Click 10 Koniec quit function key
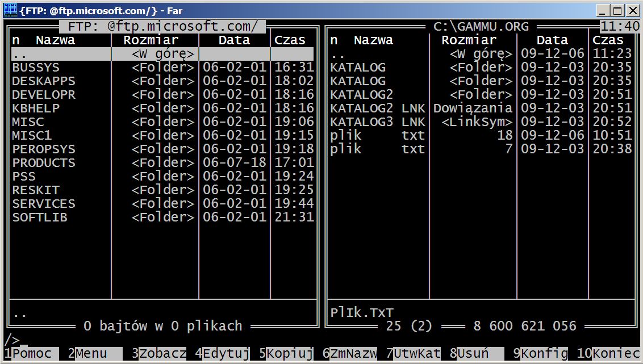 coord(608,353)
